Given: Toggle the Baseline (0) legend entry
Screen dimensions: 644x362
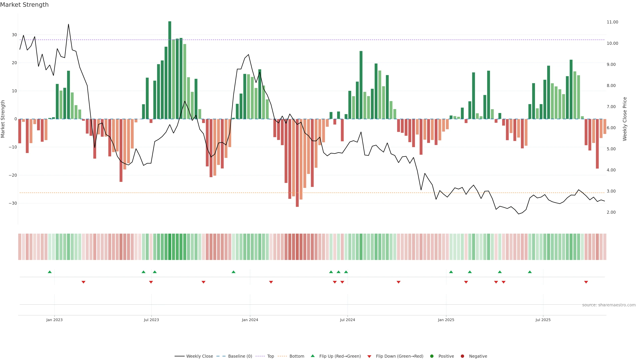Looking at the screenshot, I should tap(240, 356).
